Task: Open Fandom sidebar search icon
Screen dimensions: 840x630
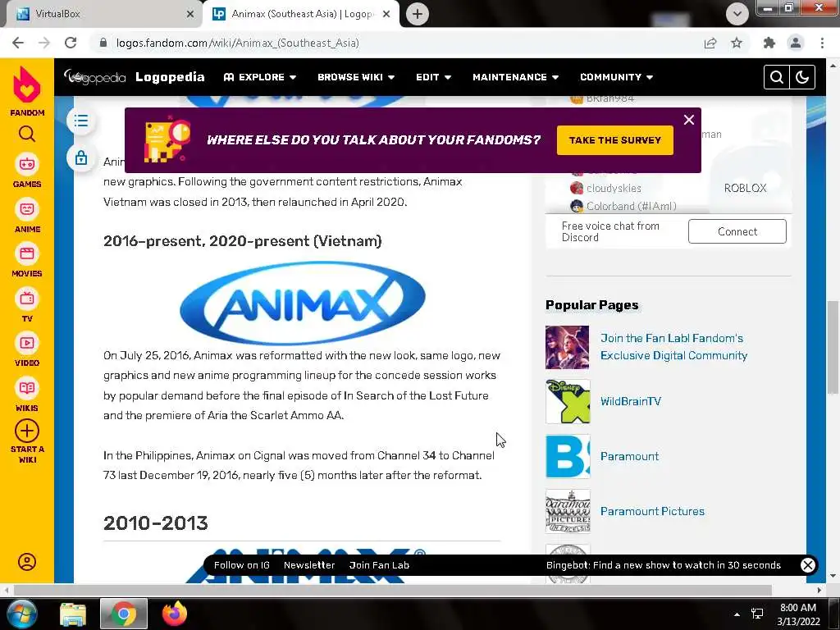Action: pos(27,134)
